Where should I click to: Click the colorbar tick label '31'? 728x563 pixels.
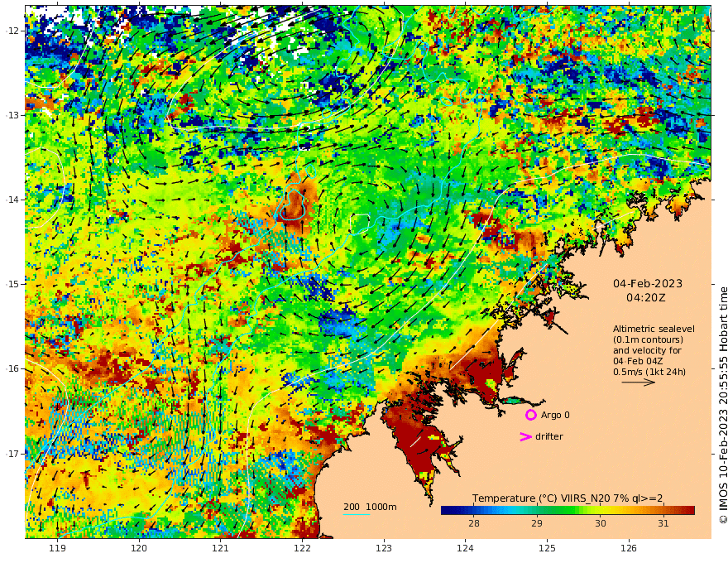tap(663, 523)
